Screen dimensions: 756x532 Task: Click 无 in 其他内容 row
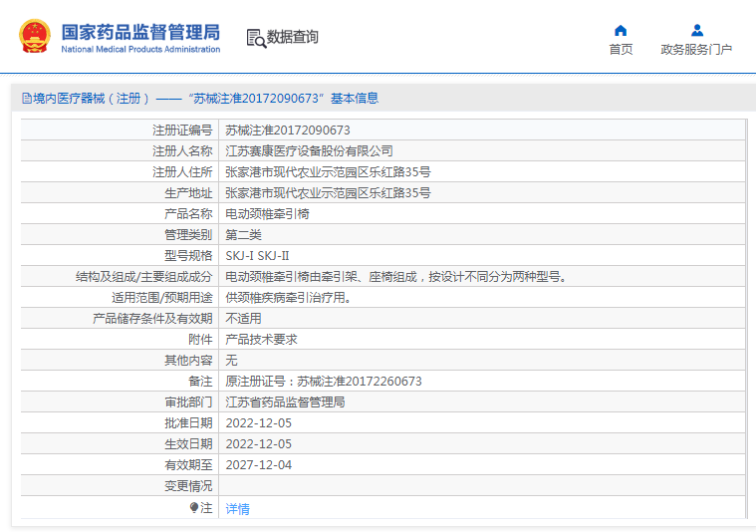[x=231, y=361]
